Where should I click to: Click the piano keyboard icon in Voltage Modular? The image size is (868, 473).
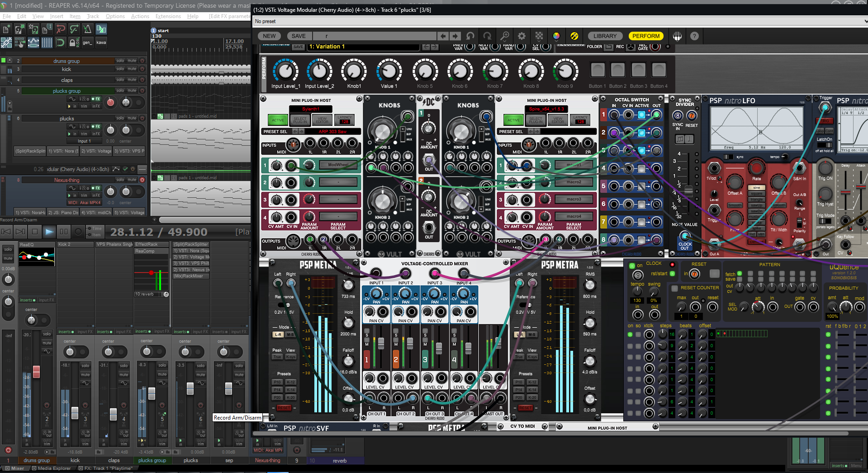(x=677, y=36)
